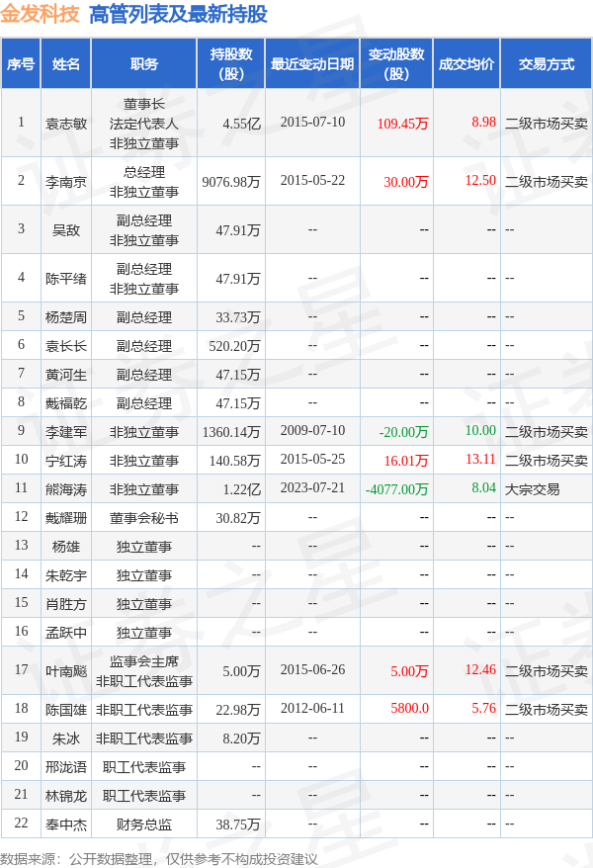Select the name 朱乾宇
Viewport: 593px width, 868px height.
[66, 575]
